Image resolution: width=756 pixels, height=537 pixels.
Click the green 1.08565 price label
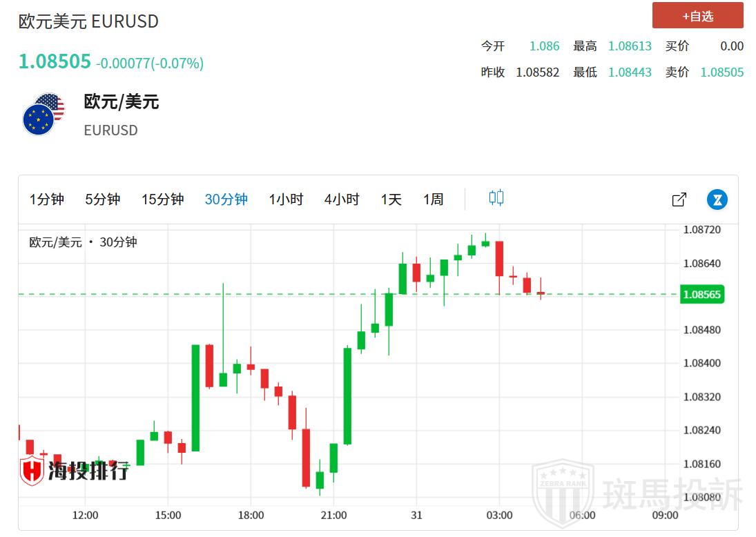pos(701,295)
